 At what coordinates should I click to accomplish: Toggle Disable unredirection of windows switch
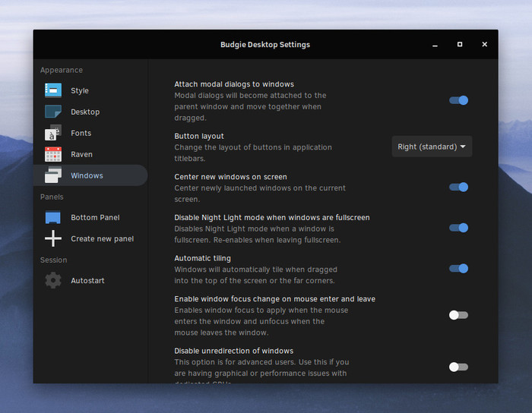458,367
